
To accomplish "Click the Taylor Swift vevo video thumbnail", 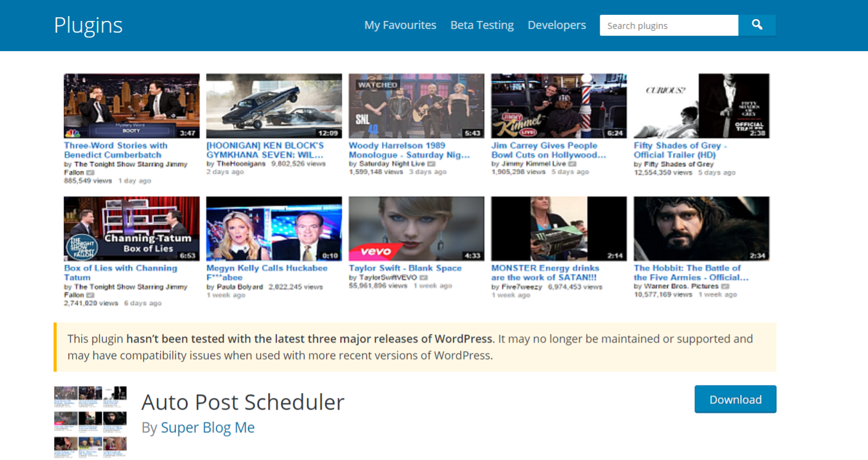I will tap(416, 229).
